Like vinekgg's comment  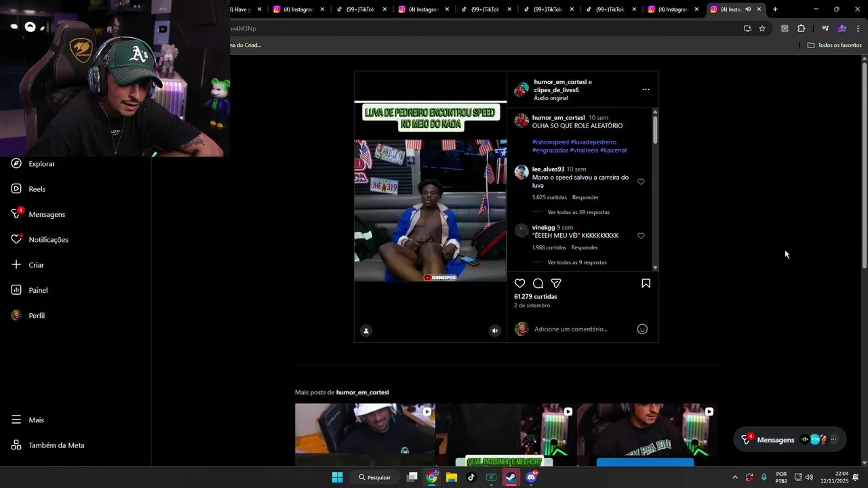[x=641, y=236]
